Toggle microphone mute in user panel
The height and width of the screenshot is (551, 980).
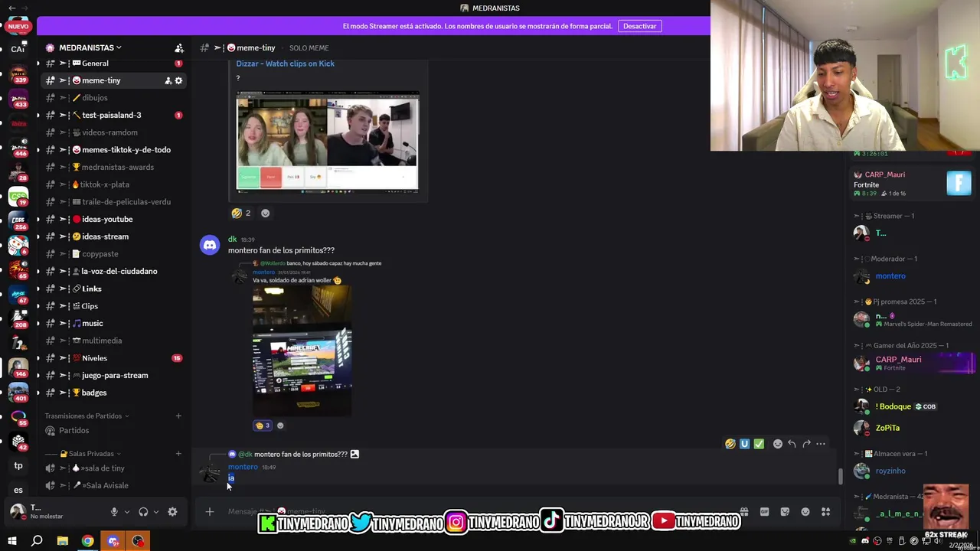click(x=114, y=512)
